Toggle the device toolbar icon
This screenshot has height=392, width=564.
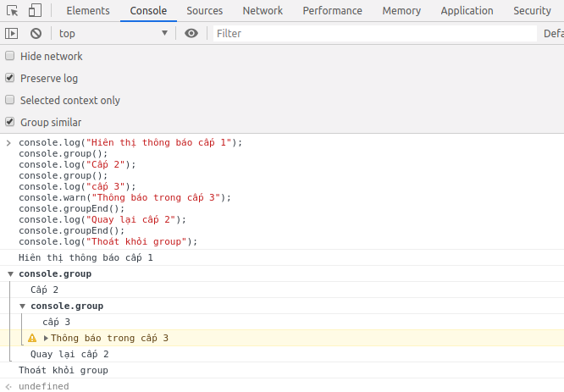35,11
